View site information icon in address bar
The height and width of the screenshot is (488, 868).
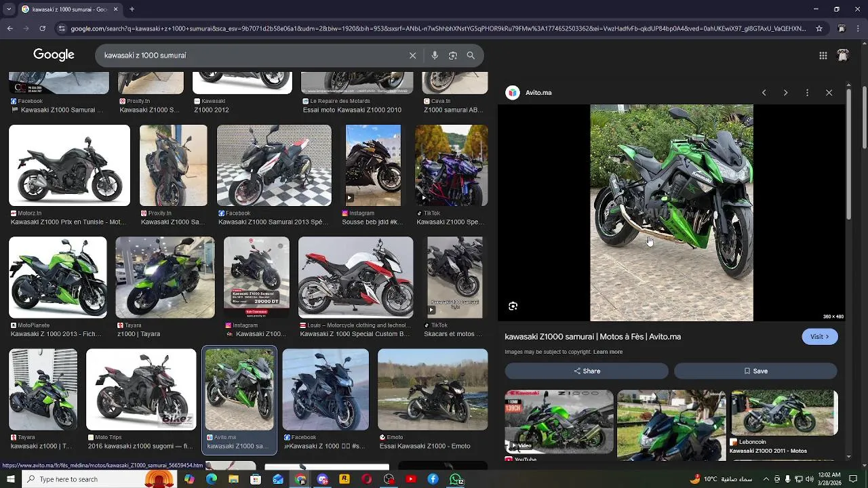[62, 28]
